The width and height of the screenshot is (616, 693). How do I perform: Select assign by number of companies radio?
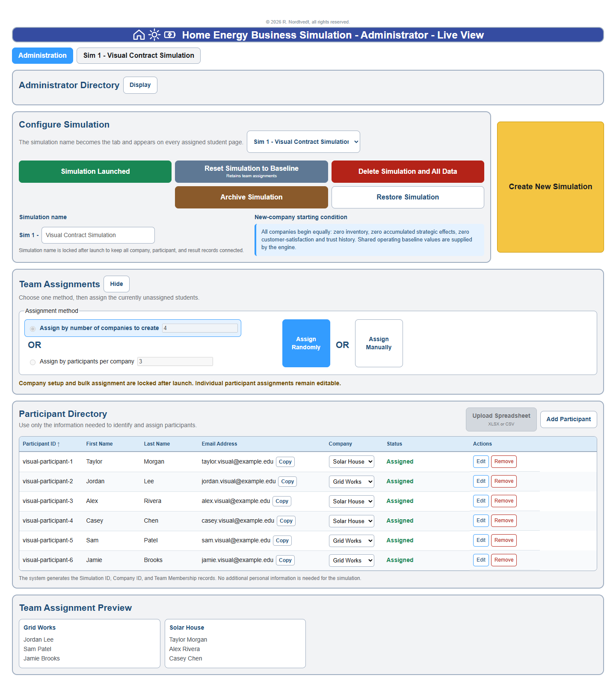(33, 329)
